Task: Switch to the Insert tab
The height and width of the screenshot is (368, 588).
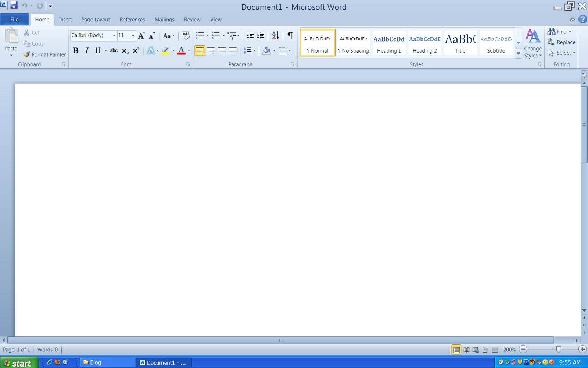Action: (65, 20)
